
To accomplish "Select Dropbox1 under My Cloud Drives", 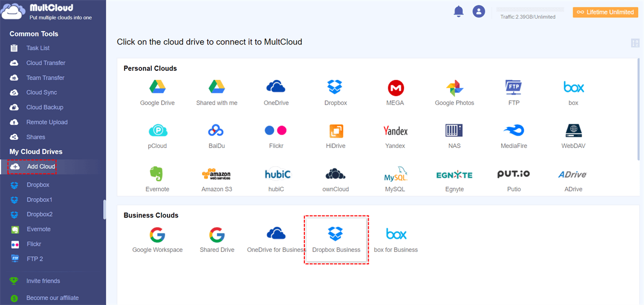I will [x=39, y=199].
